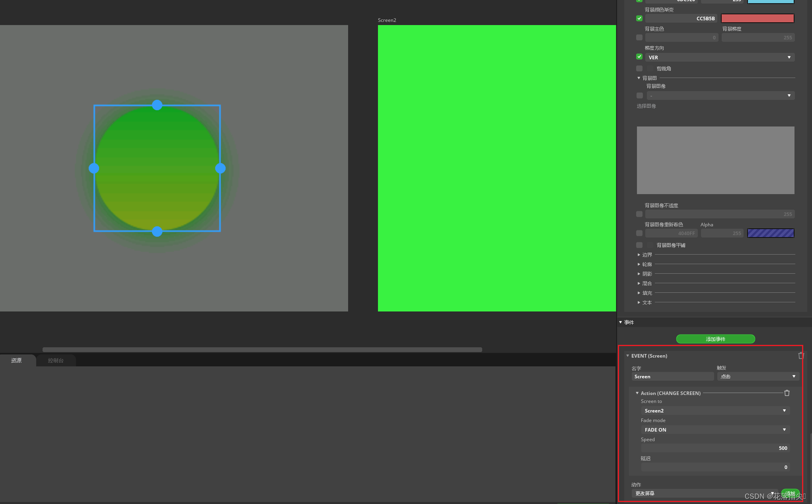
Task: Click the right resize handle of the circle
Action: tap(220, 168)
